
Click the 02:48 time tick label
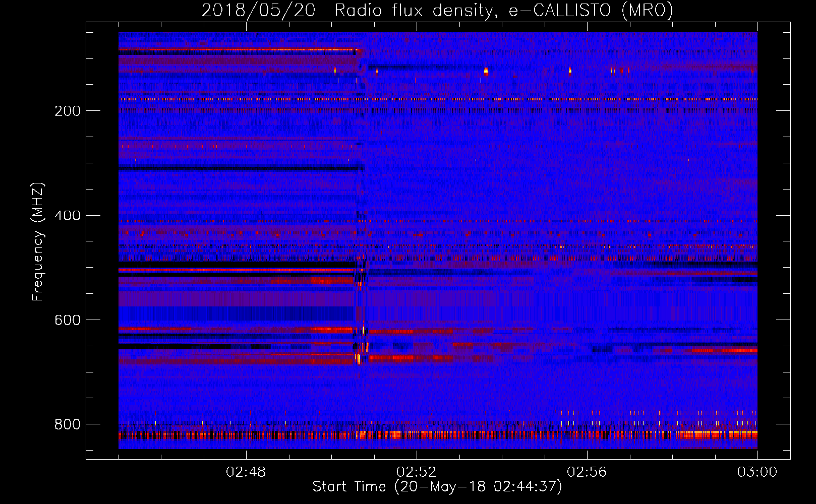click(246, 472)
